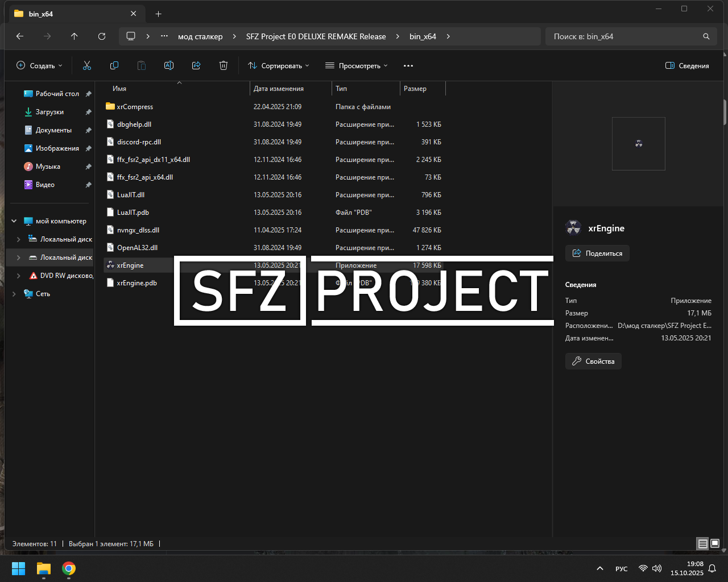Switch to details list view in status bar
This screenshot has height=582, width=728.
(703, 544)
